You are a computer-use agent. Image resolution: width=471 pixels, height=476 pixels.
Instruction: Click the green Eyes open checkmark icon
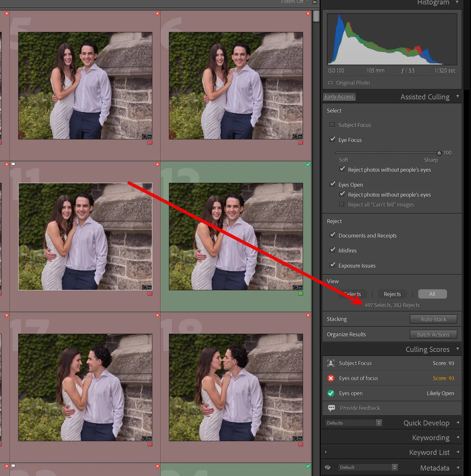coord(331,393)
